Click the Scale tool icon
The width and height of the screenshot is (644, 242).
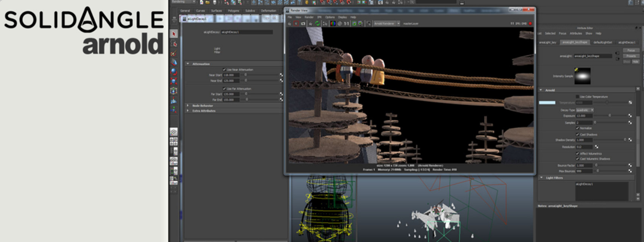coord(174,81)
